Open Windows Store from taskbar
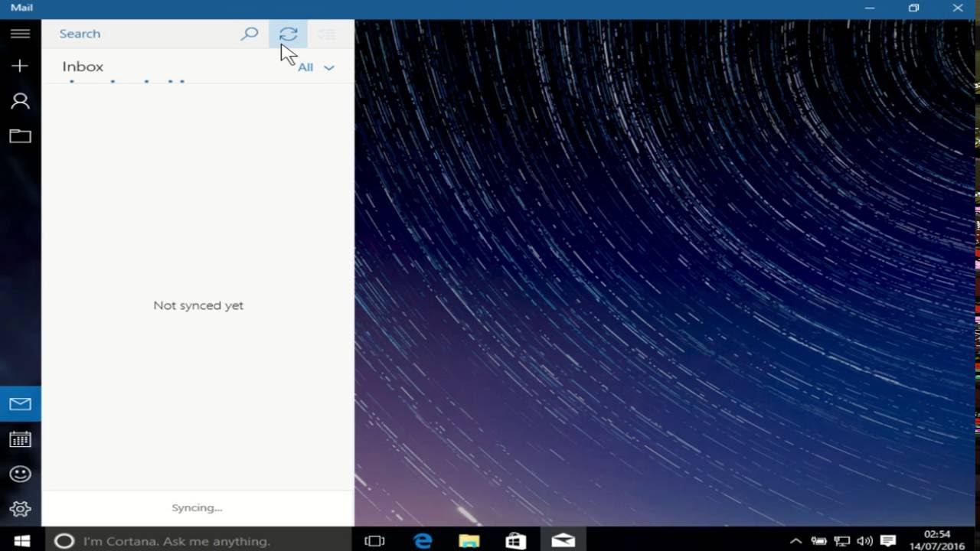The image size is (980, 551). pos(516,541)
